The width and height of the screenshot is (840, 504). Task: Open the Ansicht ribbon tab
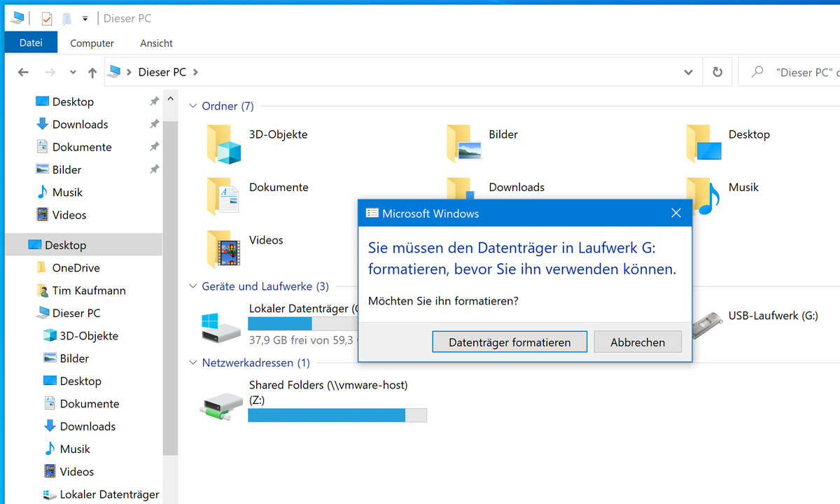point(156,43)
